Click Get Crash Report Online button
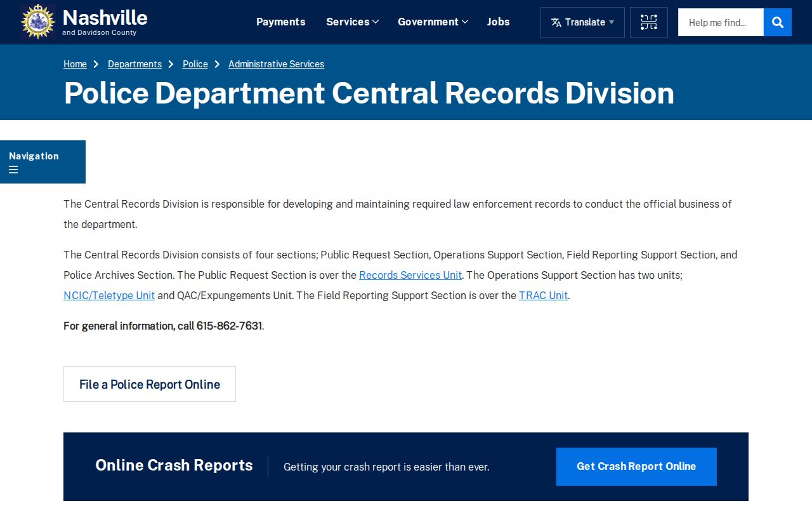 [x=636, y=467]
